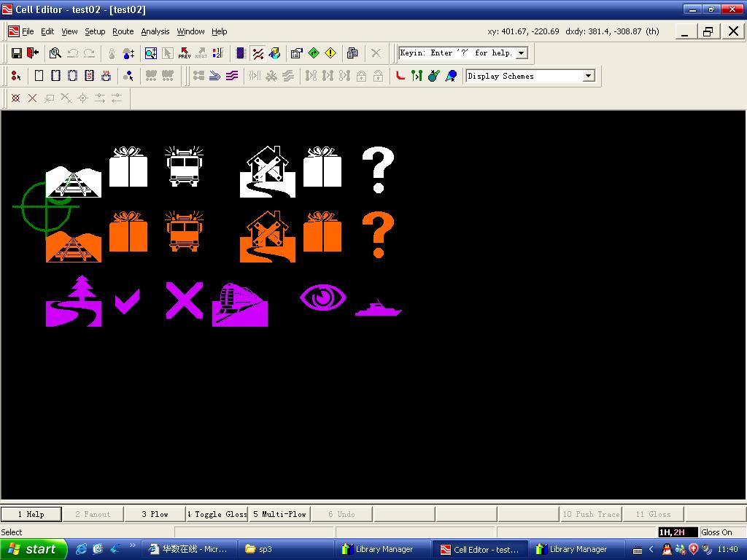
Task: Open the Analysis menu
Action: [x=155, y=31]
